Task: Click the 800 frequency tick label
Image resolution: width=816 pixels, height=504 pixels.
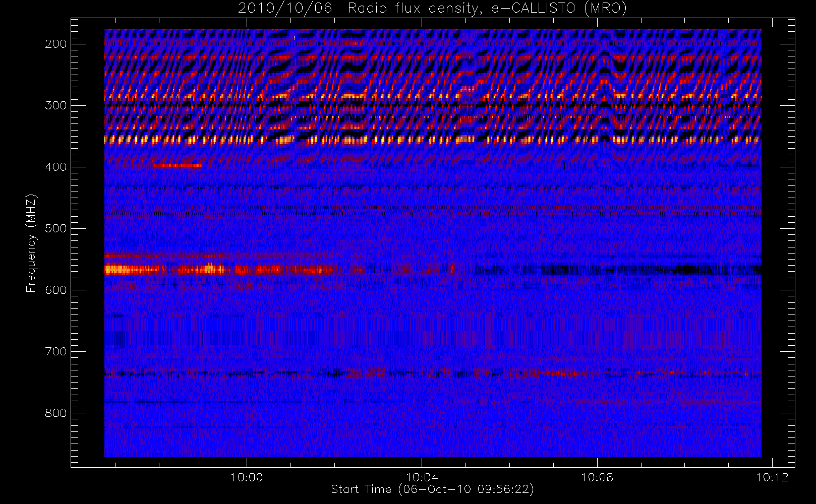Action: 55,413
